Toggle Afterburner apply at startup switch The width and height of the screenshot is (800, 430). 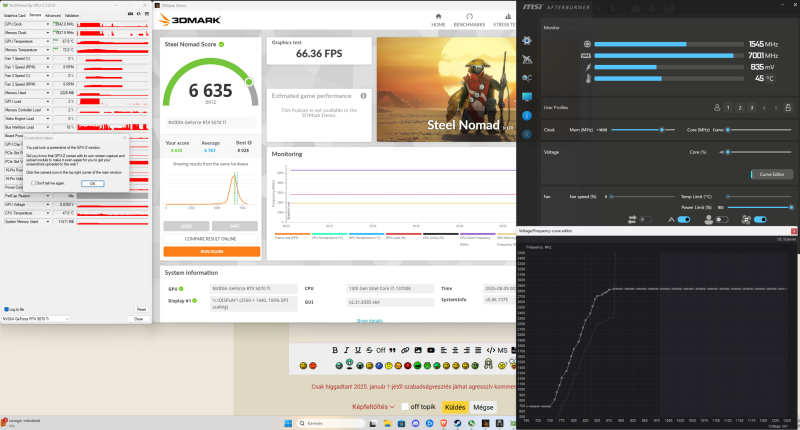684,219
